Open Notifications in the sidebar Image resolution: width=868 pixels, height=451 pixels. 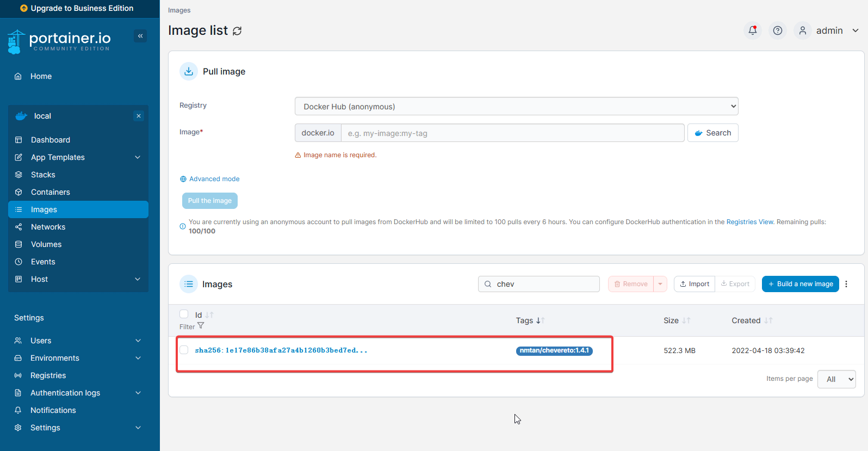78,410
